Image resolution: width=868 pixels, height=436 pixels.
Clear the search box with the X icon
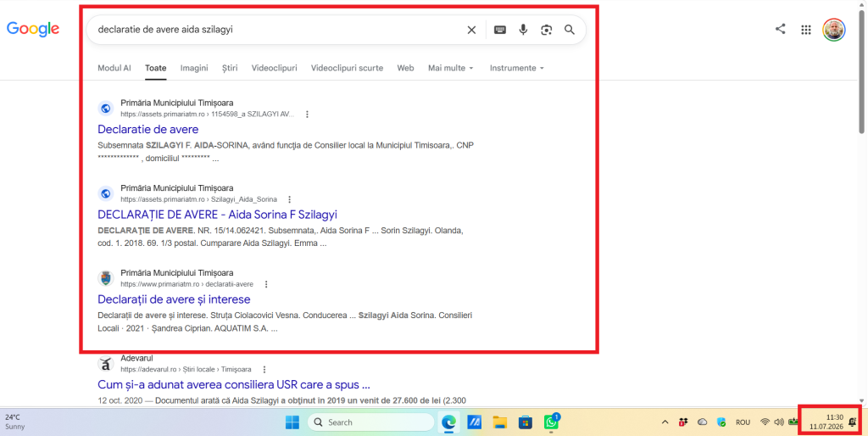click(471, 30)
